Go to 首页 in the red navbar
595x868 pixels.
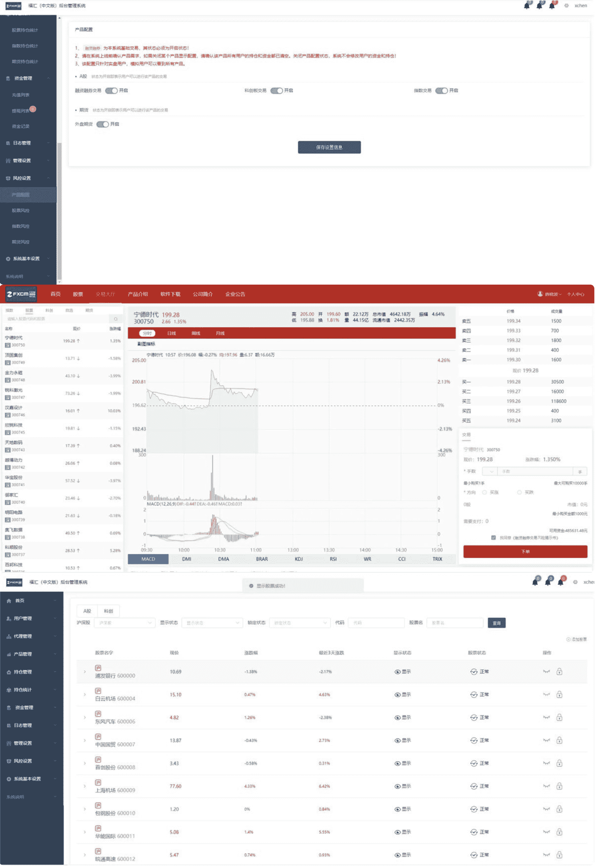tap(56, 294)
